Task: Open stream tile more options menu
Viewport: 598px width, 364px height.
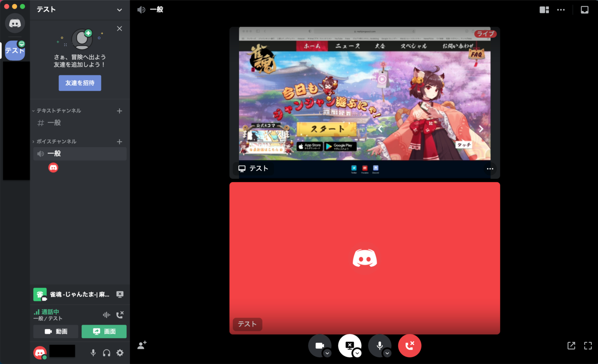Action: [490, 169]
